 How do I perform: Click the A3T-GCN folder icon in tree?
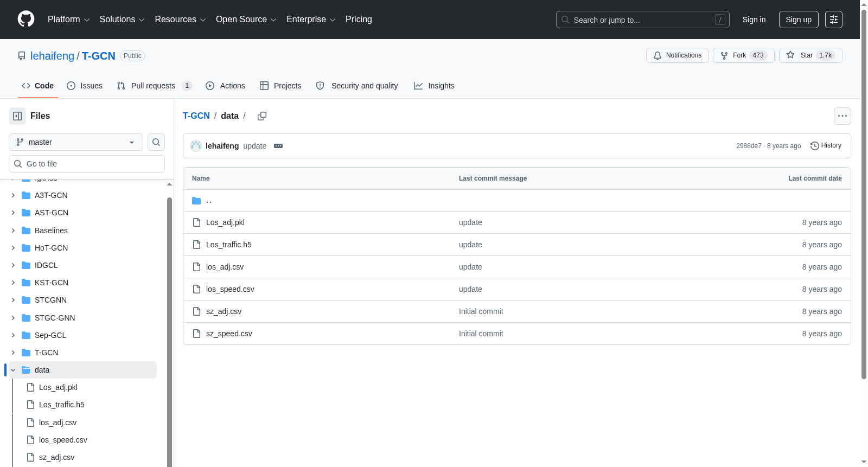[26, 195]
